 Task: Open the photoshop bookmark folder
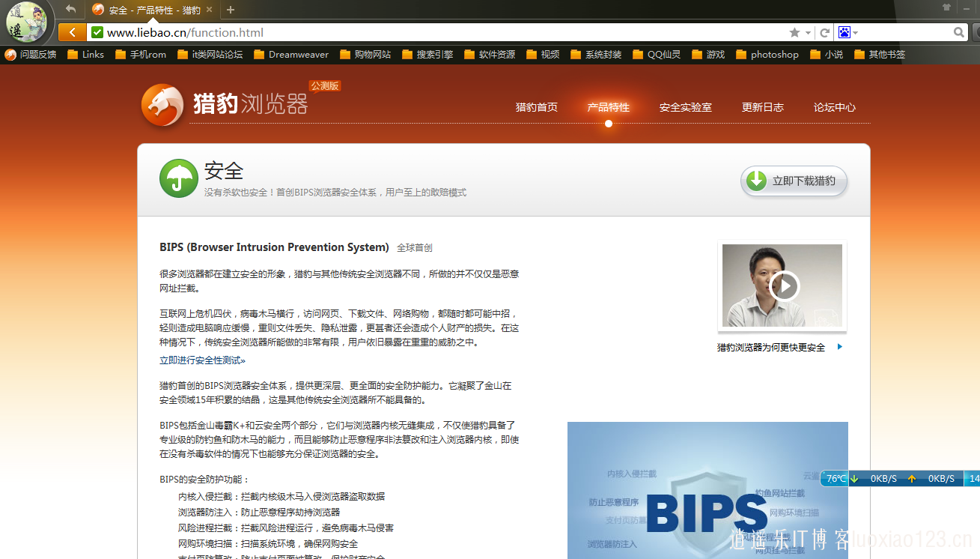point(767,54)
